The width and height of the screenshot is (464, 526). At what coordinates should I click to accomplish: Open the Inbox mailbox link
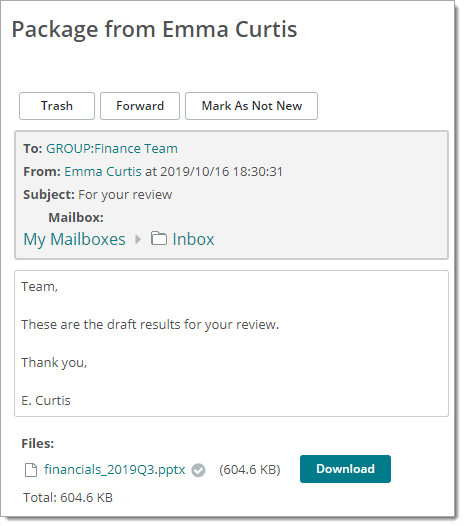[x=193, y=240]
